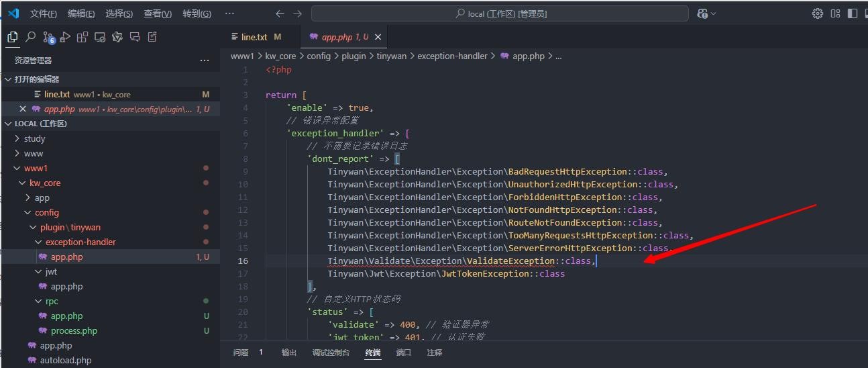Image resolution: width=868 pixels, height=368 pixels.
Task: Collapse the 打开的编辑器 section
Action: click(x=8, y=79)
